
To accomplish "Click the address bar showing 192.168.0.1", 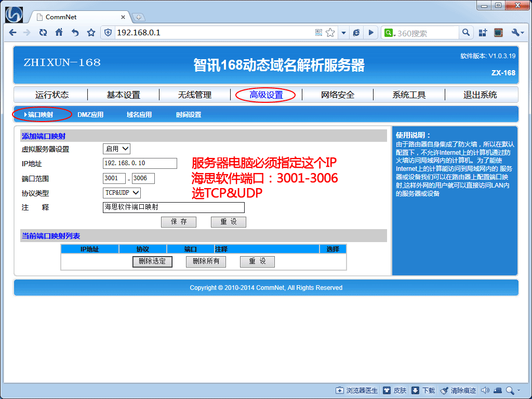I will [x=214, y=33].
